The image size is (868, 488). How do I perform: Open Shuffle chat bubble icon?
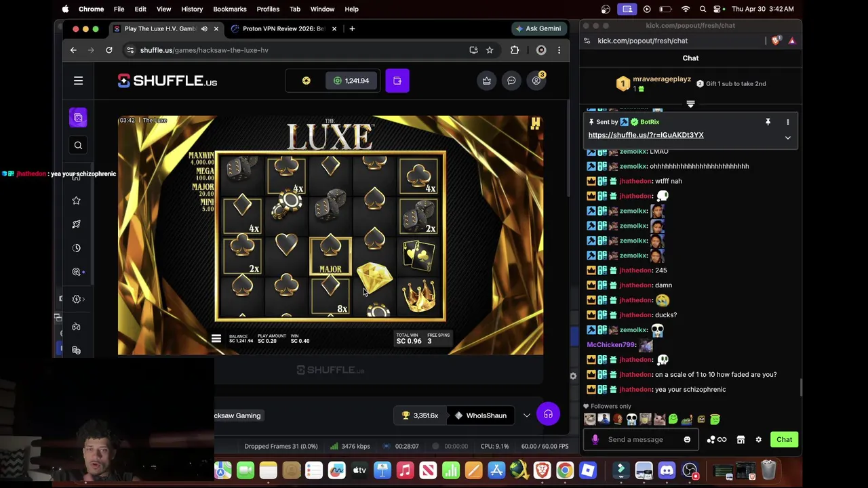[511, 81]
